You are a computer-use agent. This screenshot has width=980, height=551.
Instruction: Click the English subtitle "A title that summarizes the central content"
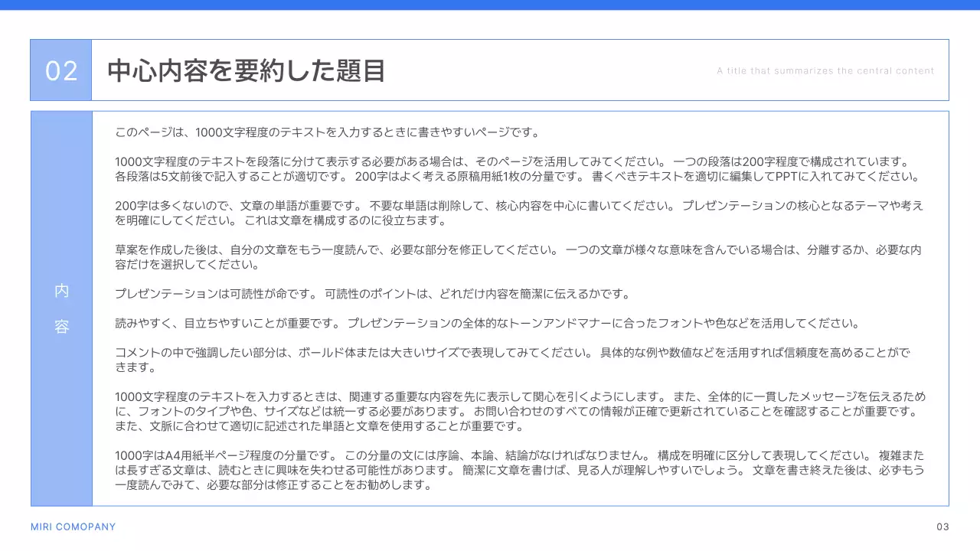pos(825,71)
